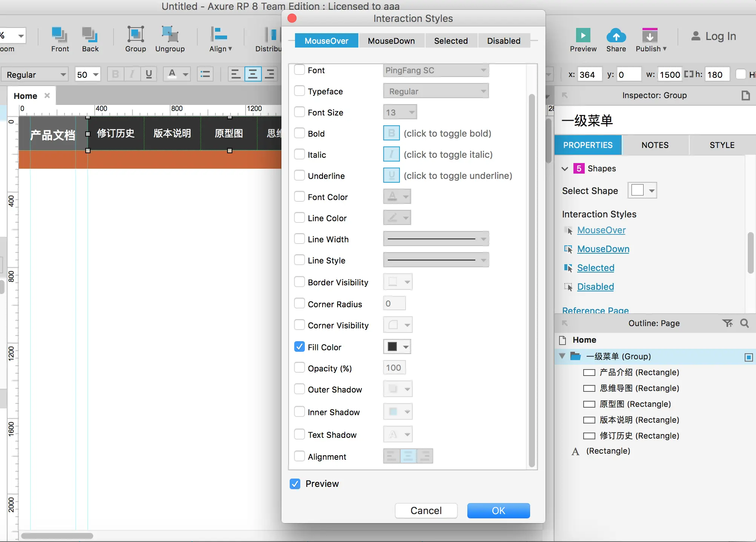The width and height of the screenshot is (756, 542).
Task: Open the STYLE tab in Inspector
Action: [x=722, y=145]
